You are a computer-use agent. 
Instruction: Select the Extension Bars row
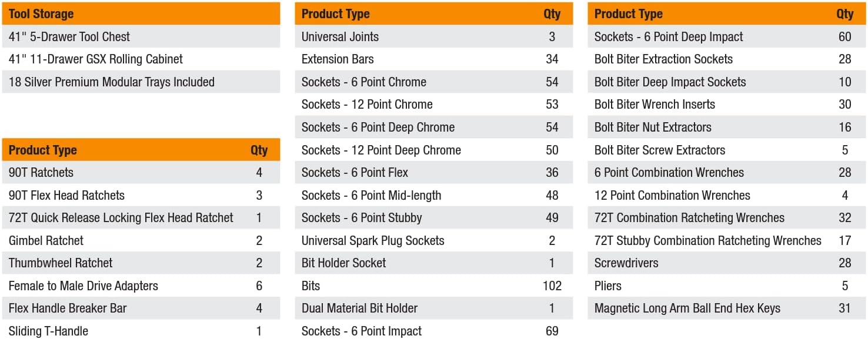[338, 59]
